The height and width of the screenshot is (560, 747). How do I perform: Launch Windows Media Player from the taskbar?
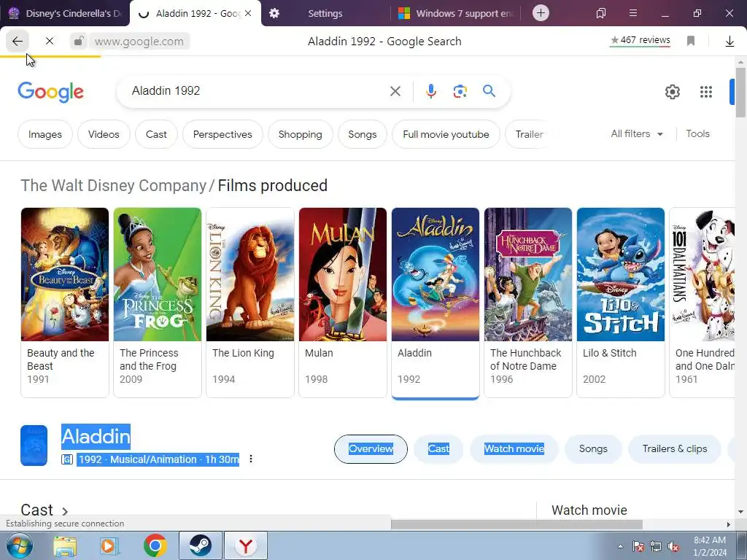[x=109, y=545]
